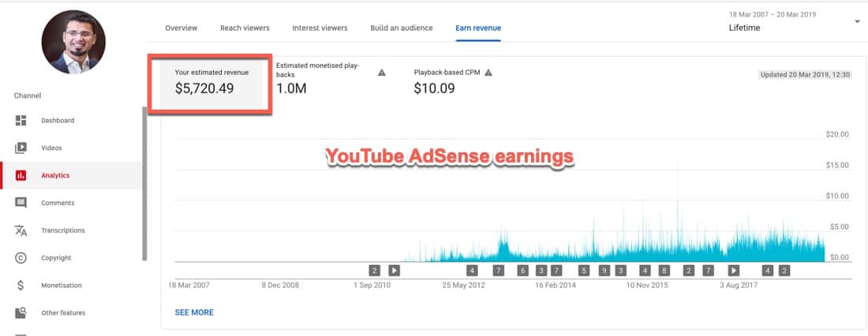
Task: Open the Monetisation dollar icon
Action: click(21, 286)
